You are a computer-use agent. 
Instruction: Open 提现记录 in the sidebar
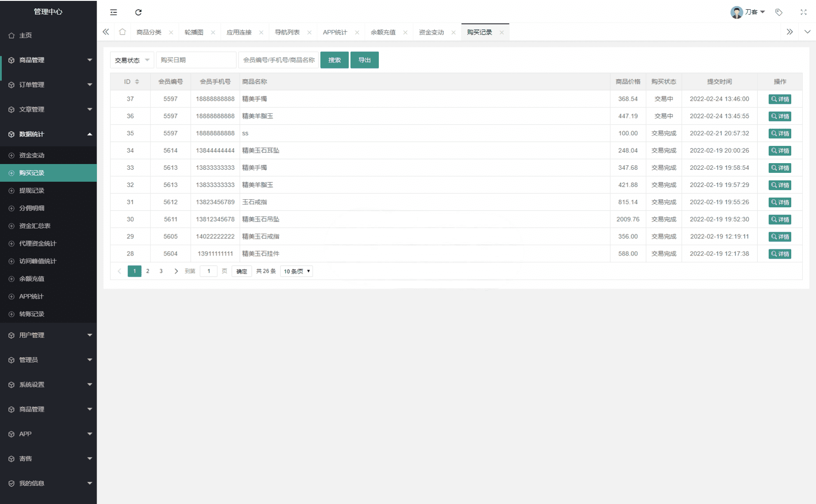click(x=48, y=191)
